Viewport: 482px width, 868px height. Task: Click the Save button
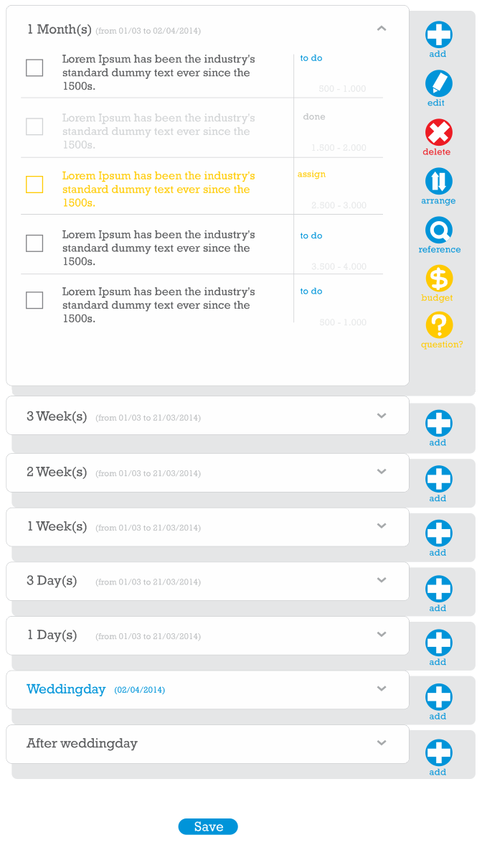[x=208, y=827]
